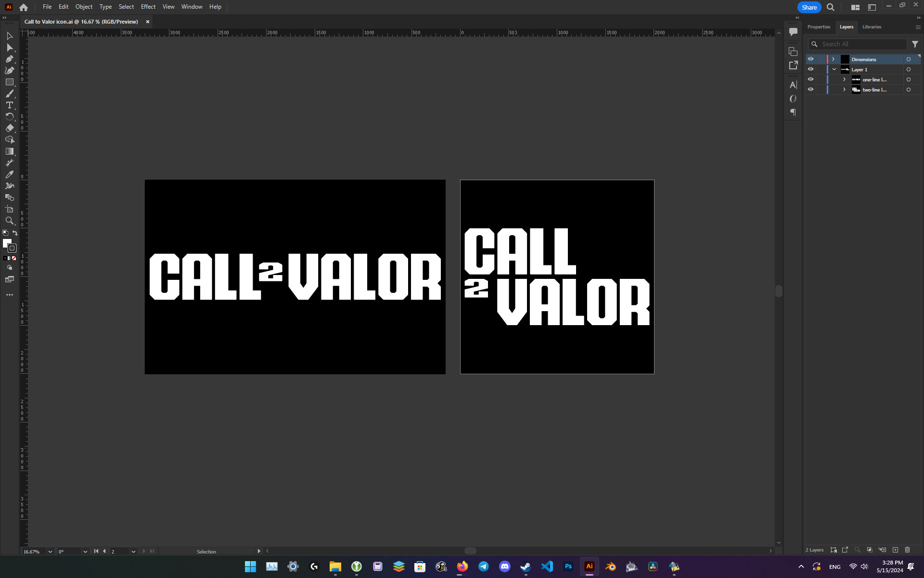The image size is (924, 578).
Task: Hide the two-line sublayer
Action: click(x=810, y=90)
